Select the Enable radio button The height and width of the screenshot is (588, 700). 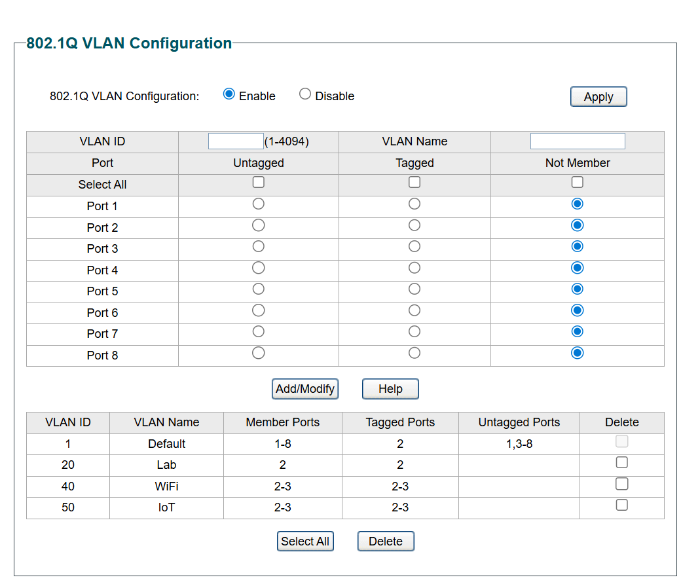[229, 94]
